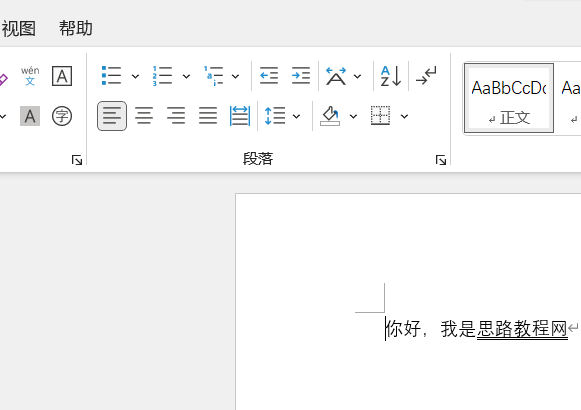Open the 帮助 tab
Viewport: 581px width, 410px height.
click(76, 28)
